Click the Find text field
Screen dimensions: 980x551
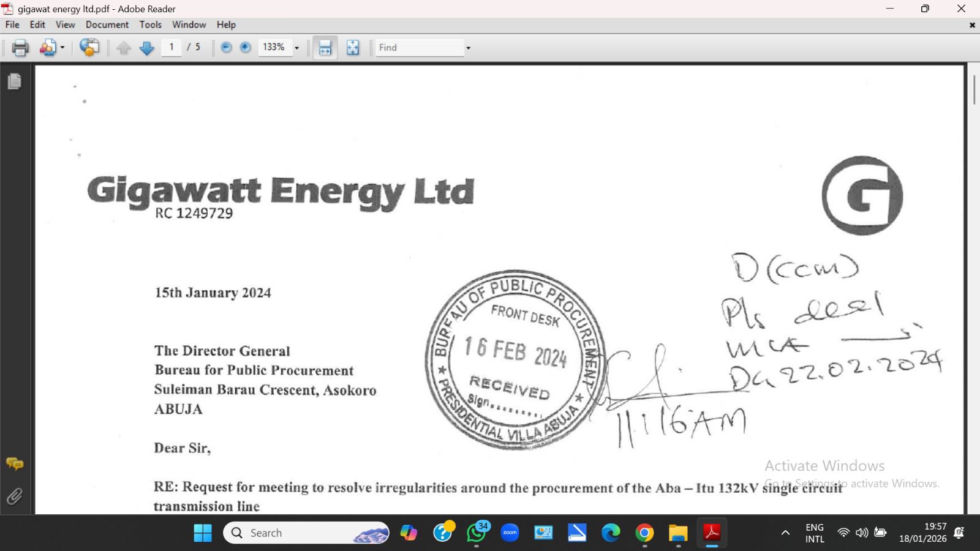pyautogui.click(x=419, y=48)
